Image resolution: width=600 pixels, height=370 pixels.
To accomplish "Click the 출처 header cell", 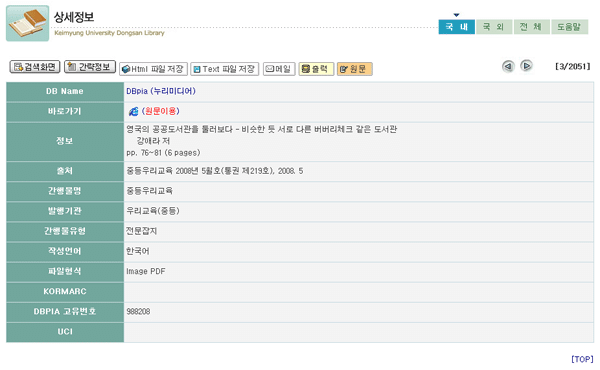I will (65, 171).
